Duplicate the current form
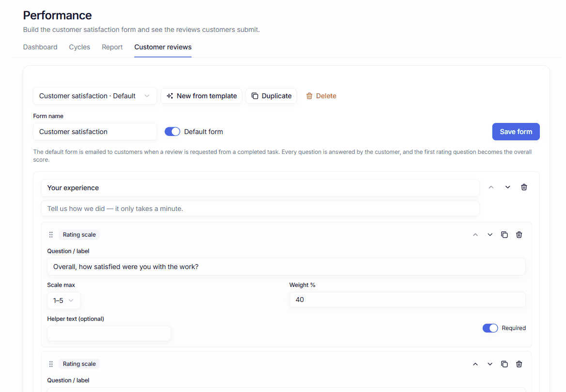566x392 pixels. coord(271,96)
